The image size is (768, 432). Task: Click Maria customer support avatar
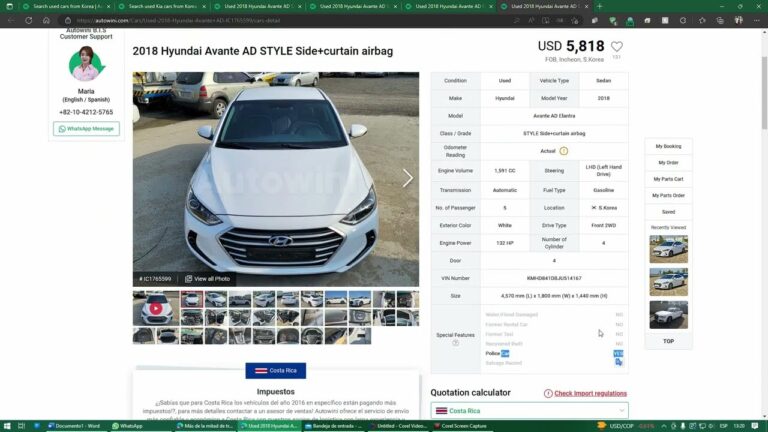click(86, 64)
